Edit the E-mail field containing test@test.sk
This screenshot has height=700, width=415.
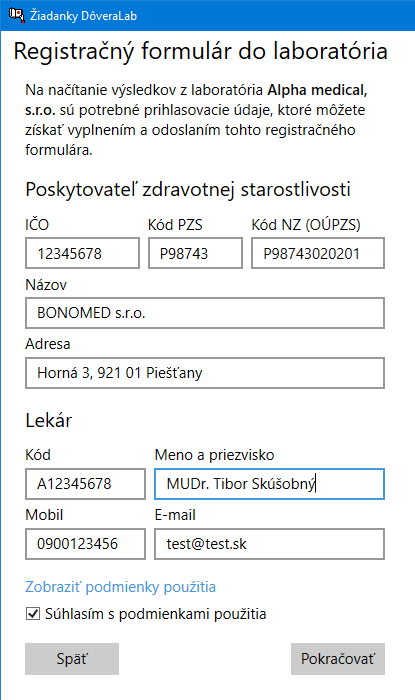tap(270, 544)
